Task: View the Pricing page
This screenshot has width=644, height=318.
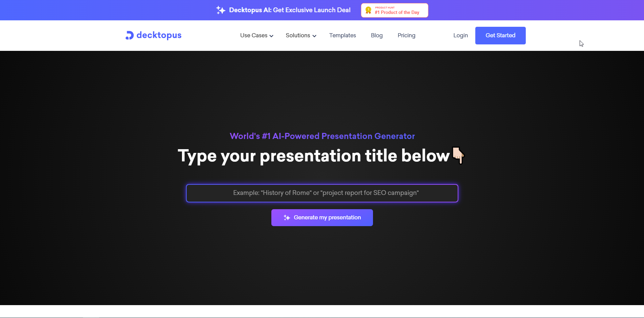Action: tap(406, 35)
